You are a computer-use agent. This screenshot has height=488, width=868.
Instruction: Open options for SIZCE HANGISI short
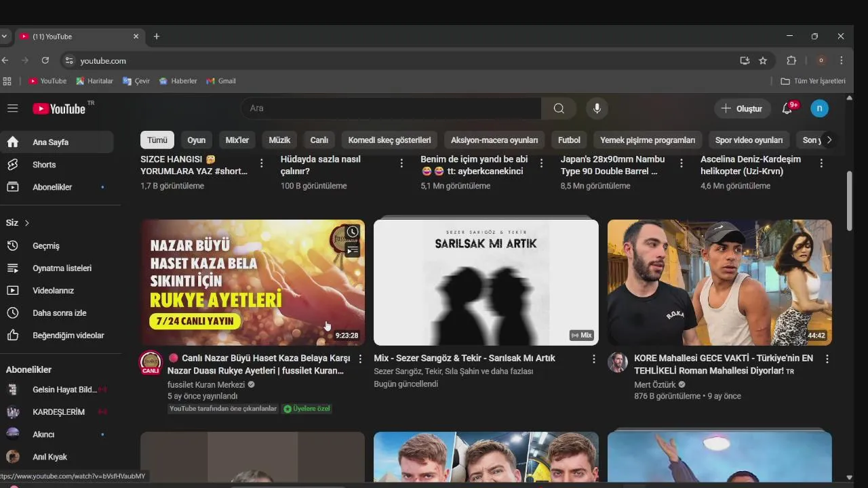tap(261, 163)
